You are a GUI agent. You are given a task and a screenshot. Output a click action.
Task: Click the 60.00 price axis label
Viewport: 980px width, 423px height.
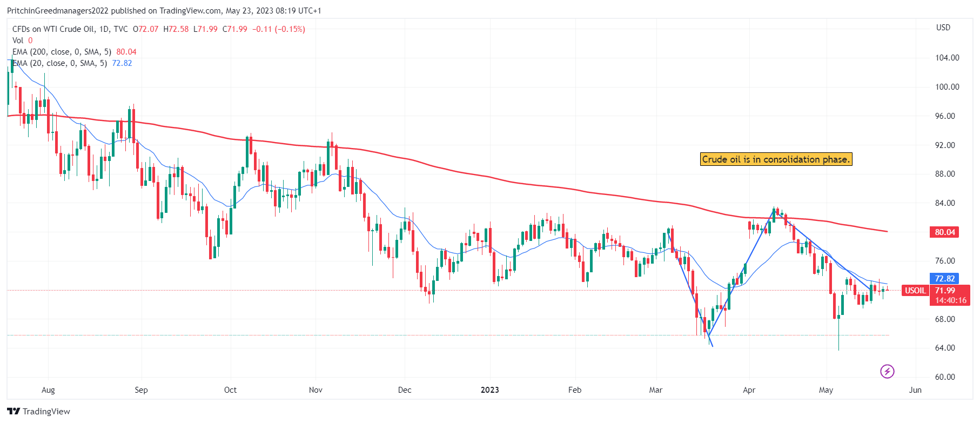945,377
